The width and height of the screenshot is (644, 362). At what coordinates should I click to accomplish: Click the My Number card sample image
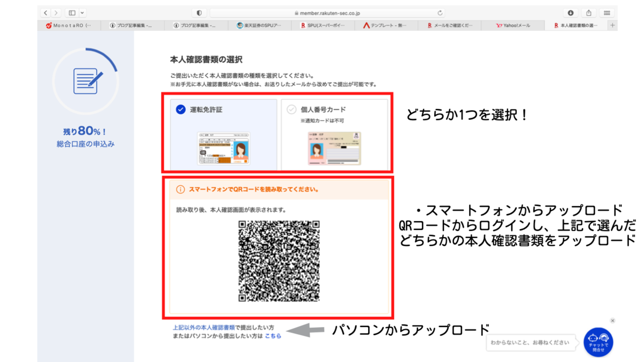click(334, 149)
